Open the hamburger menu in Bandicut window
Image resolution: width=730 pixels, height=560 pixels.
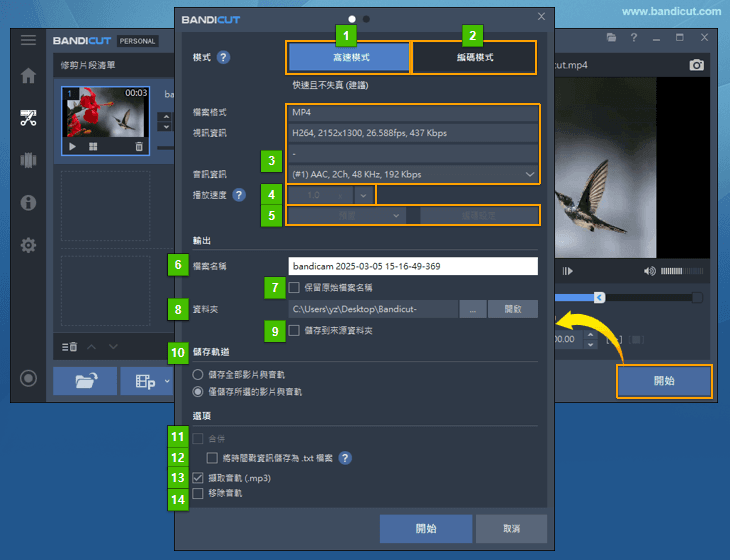click(28, 40)
